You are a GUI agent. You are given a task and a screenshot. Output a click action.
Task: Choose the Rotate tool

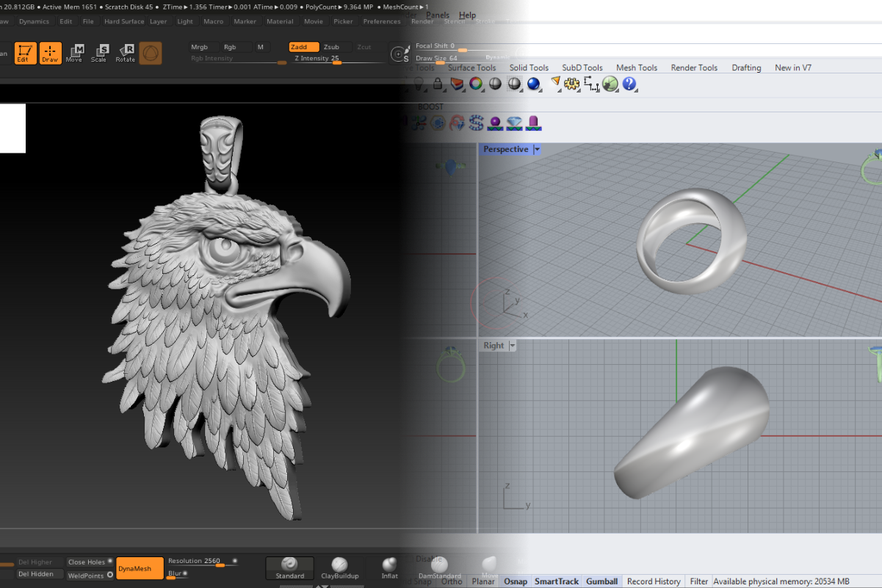pyautogui.click(x=125, y=53)
